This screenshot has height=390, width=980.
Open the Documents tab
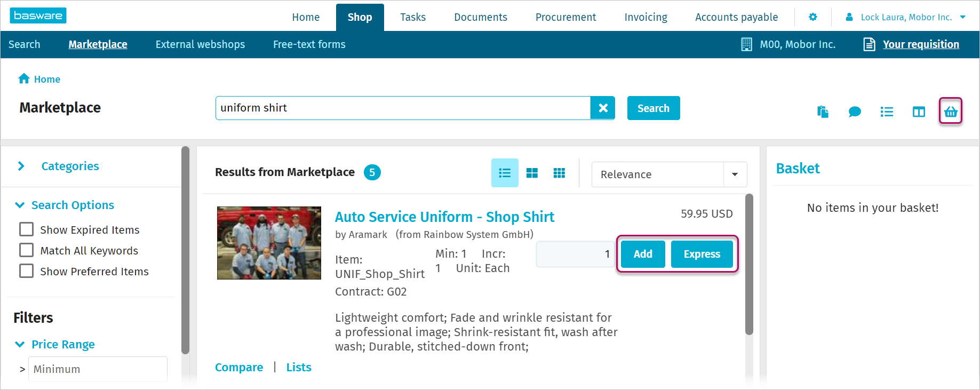tap(481, 17)
